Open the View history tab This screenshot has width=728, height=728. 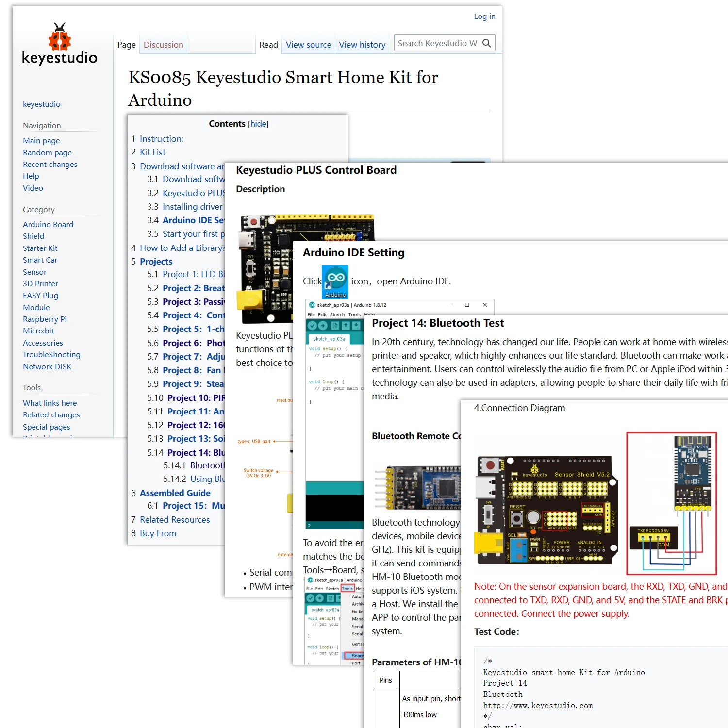coord(362,45)
